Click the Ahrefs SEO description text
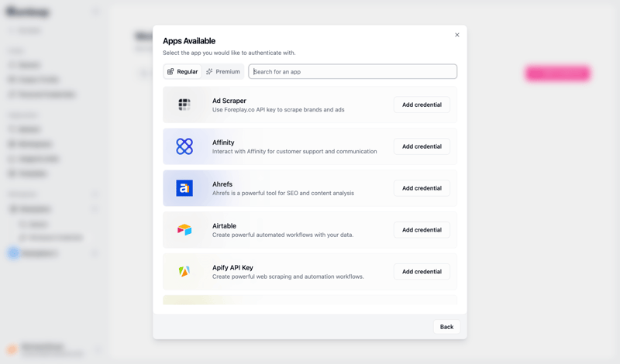Viewport: 620px width, 364px height. [x=283, y=193]
